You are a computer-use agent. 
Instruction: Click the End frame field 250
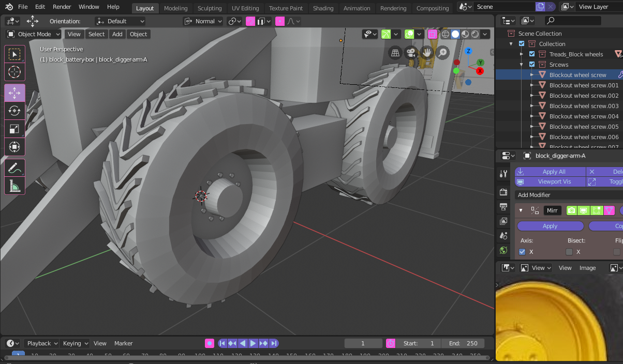click(463, 343)
